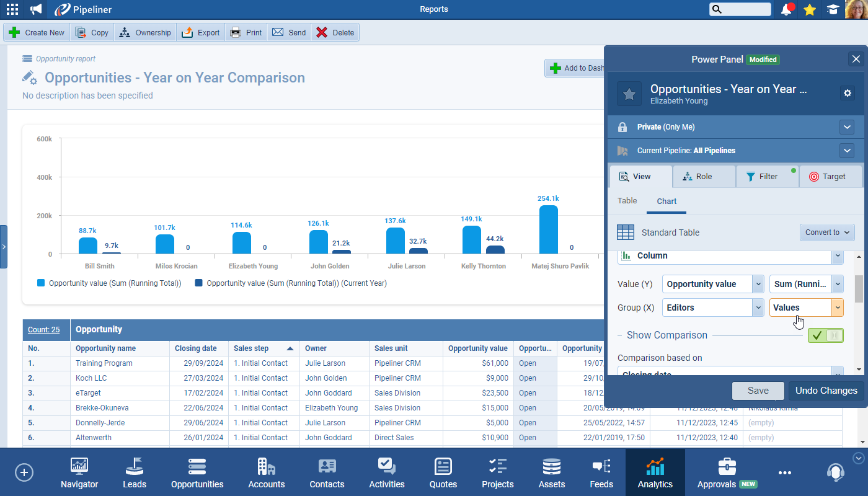Open the Group (X) Editors dropdown
This screenshot has width=868, height=496.
click(713, 308)
